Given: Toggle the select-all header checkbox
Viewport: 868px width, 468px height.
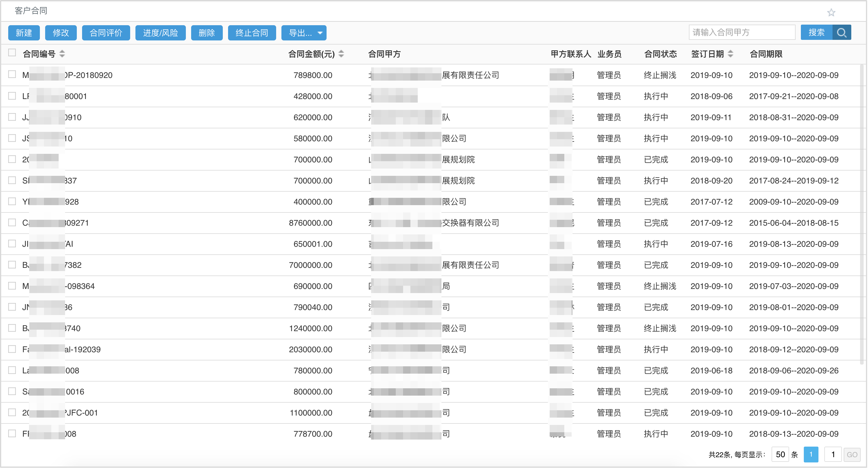Looking at the screenshot, I should tap(12, 52).
